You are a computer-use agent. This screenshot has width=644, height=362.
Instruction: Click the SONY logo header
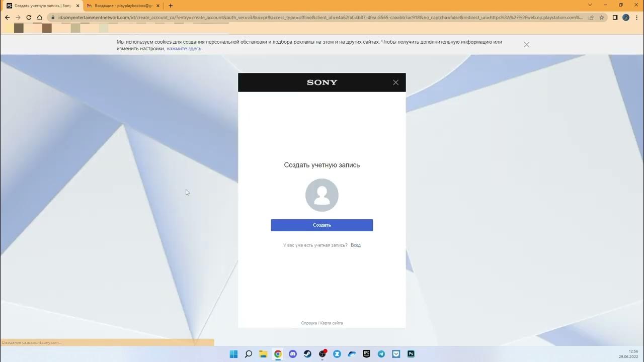pos(322,82)
